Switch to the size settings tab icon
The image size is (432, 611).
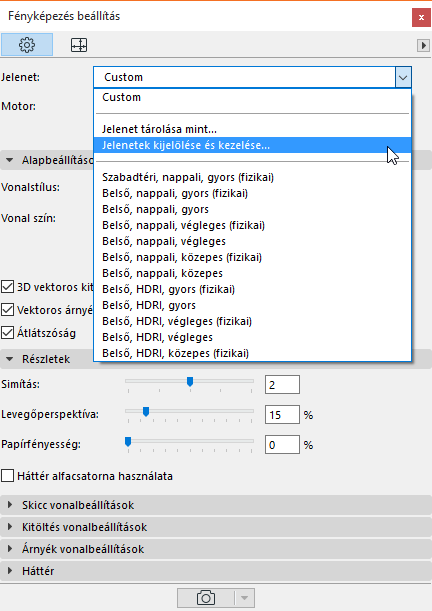pyautogui.click(x=79, y=45)
